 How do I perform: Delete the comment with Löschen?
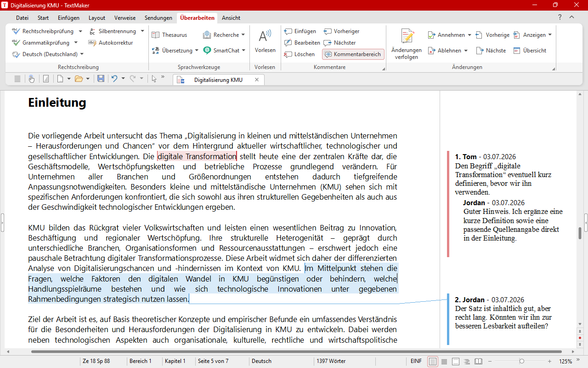click(300, 54)
